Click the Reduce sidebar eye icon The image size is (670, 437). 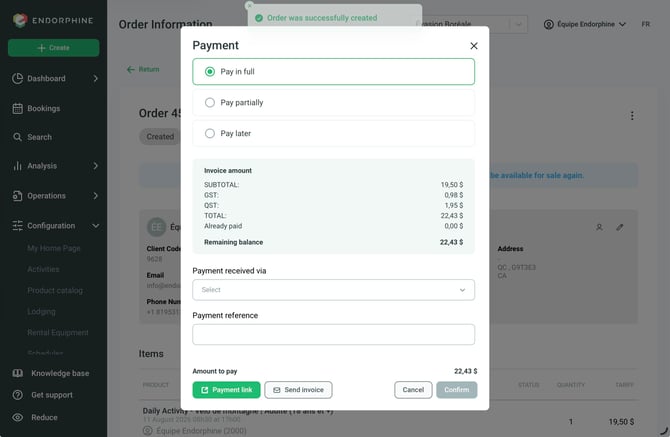(18, 417)
